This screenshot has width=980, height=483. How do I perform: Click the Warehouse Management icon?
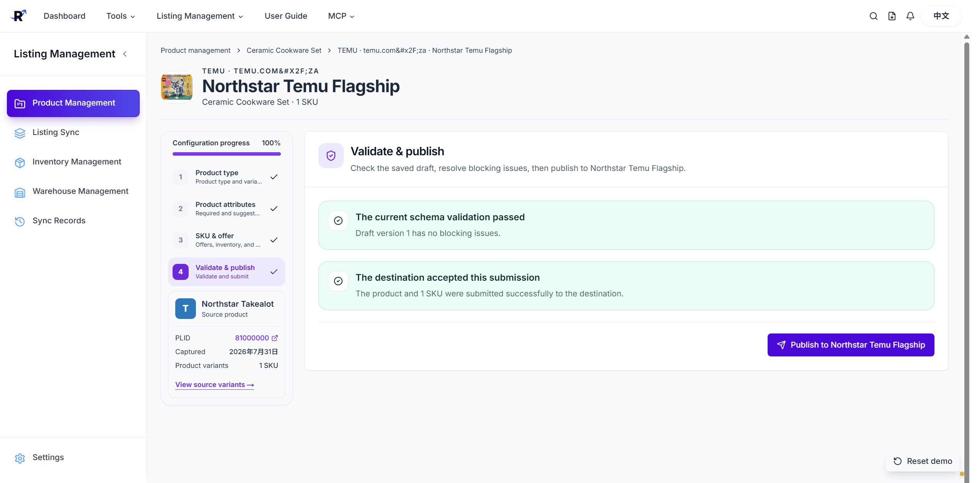click(20, 192)
